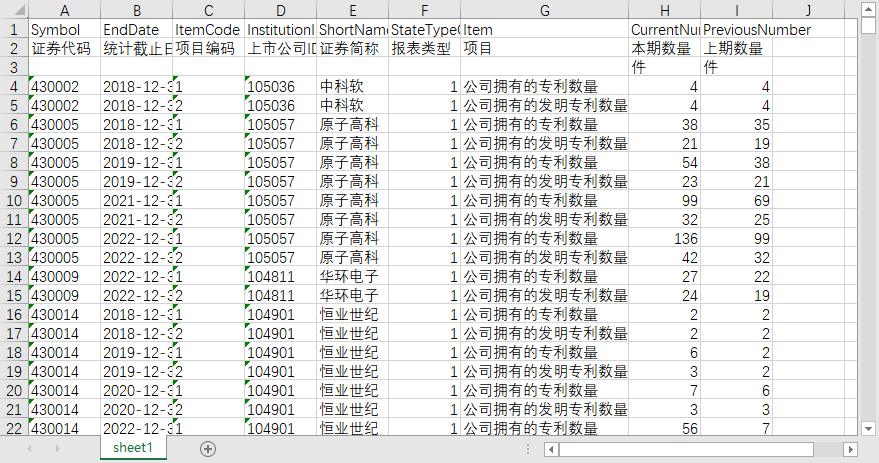Select column I header

pos(737,10)
